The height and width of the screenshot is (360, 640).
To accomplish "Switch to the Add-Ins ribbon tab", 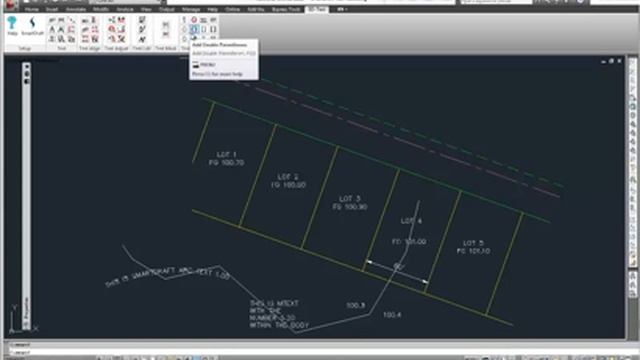I will (256, 9).
